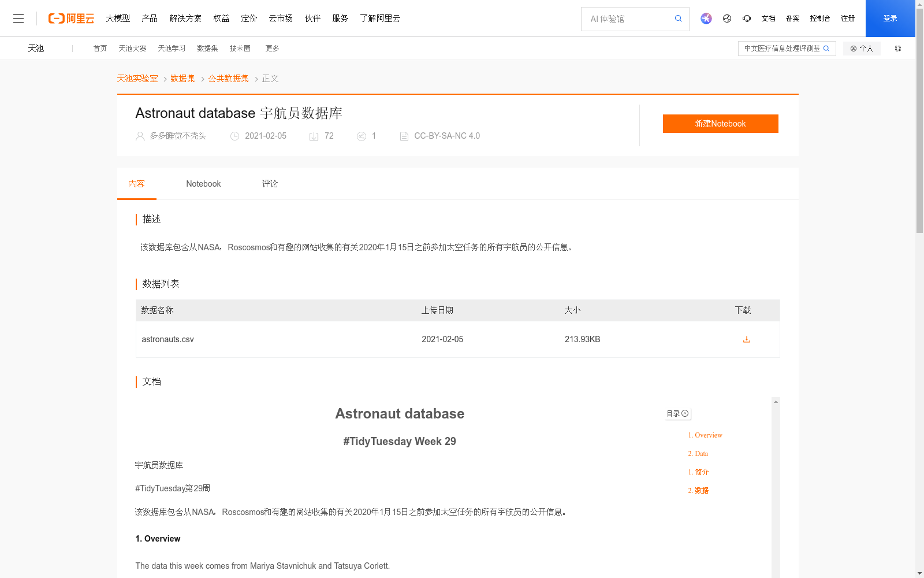
Task: Jump to '1. Overview' in contents
Action: coord(705,435)
